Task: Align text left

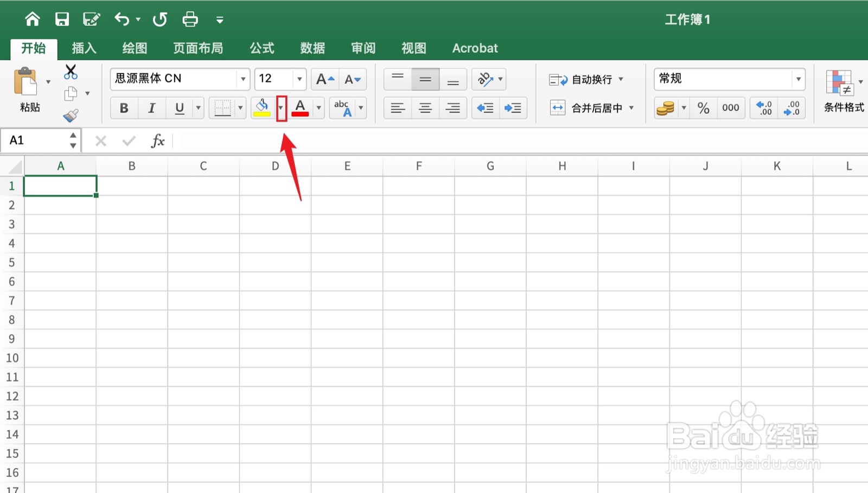Action: (398, 108)
